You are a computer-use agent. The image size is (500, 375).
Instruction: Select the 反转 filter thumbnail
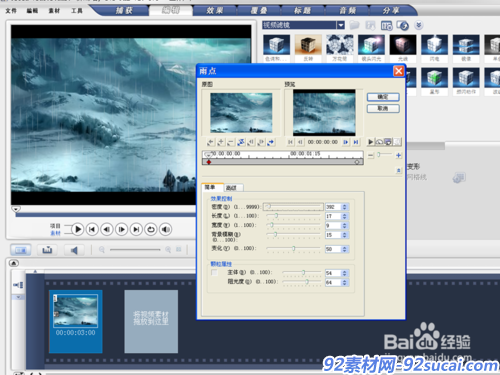tap(308, 44)
